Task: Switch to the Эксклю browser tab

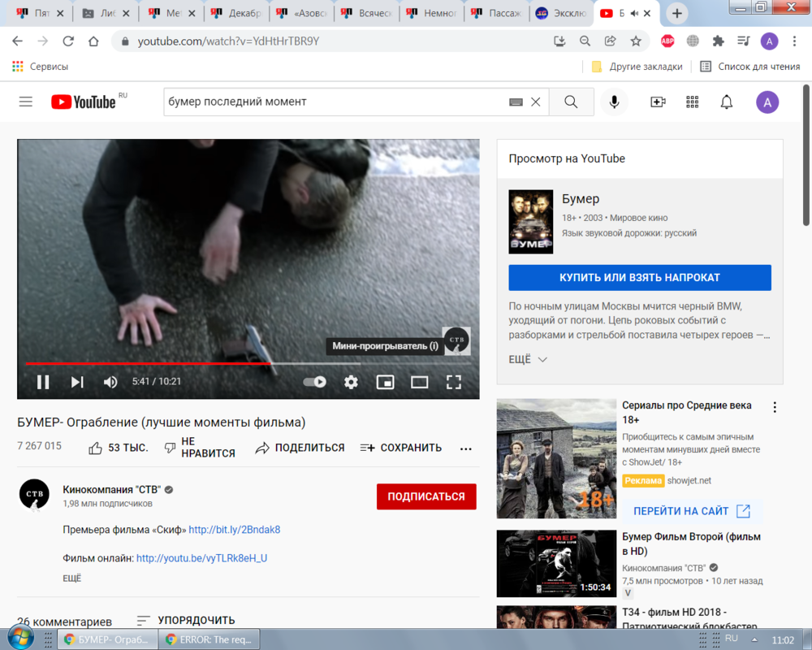Action: click(562, 14)
